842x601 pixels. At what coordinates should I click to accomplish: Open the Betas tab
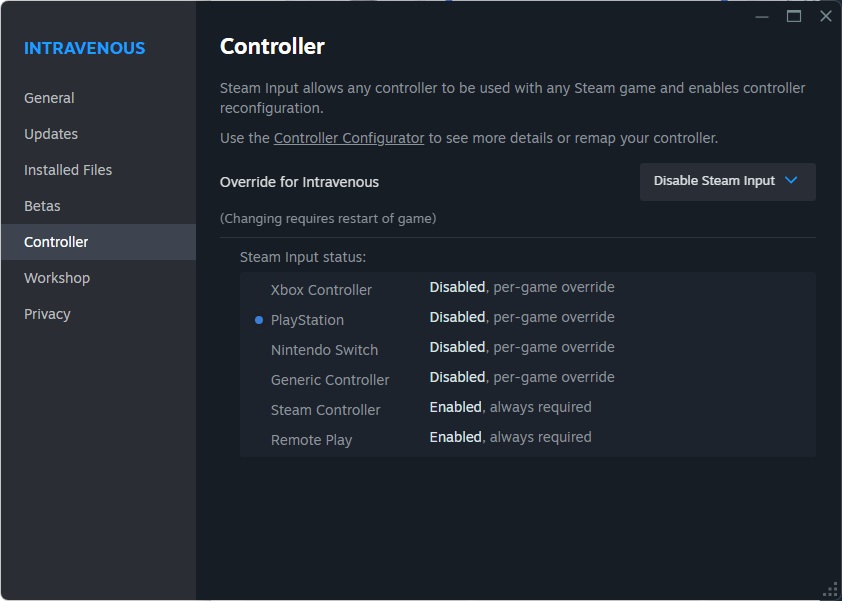43,206
